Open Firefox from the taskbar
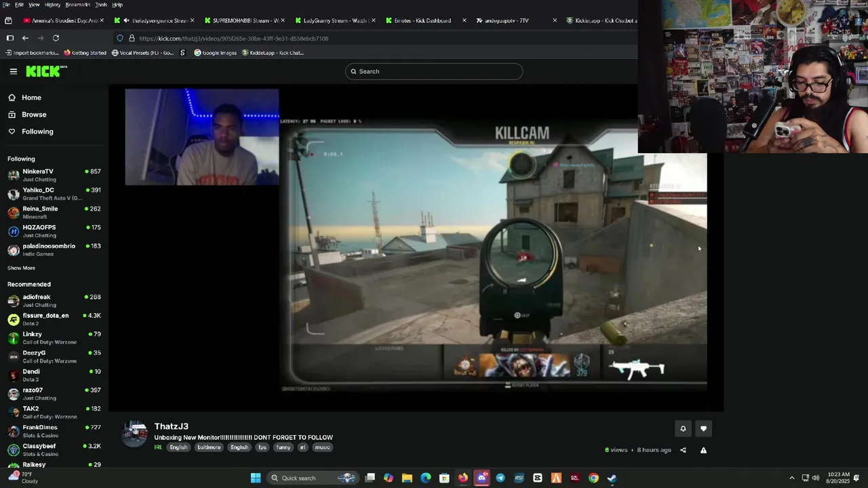This screenshot has width=868, height=488. click(x=462, y=478)
